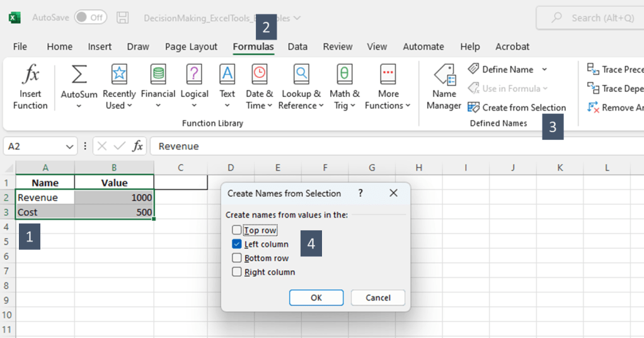Open the Insert Function dialog
644x338 pixels.
click(x=30, y=87)
